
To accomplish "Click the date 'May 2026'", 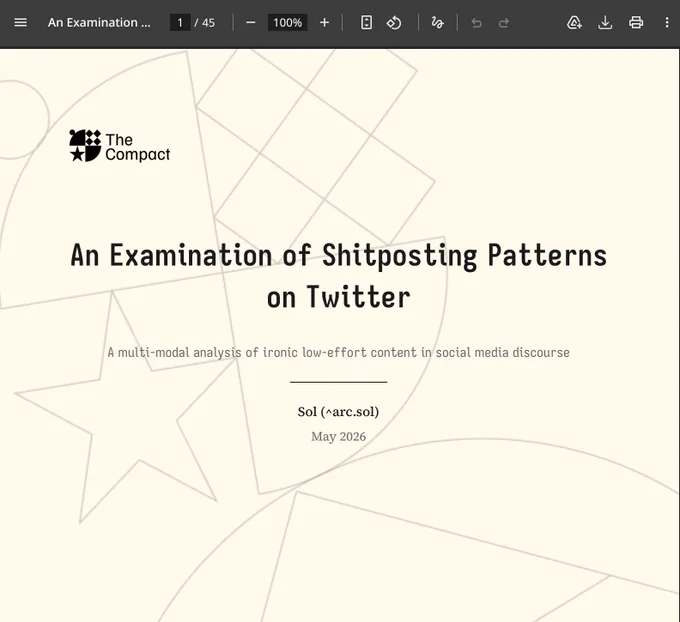I will (338, 436).
